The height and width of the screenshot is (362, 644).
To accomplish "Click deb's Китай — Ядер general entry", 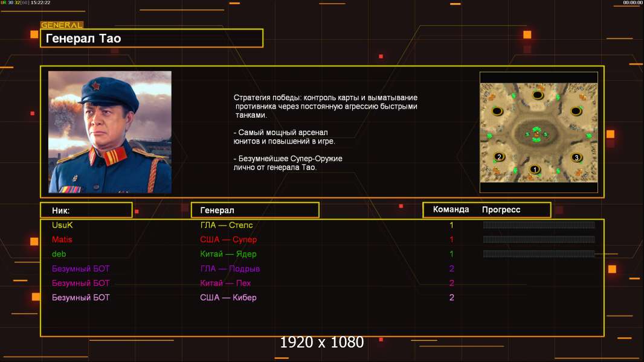I will (228, 254).
